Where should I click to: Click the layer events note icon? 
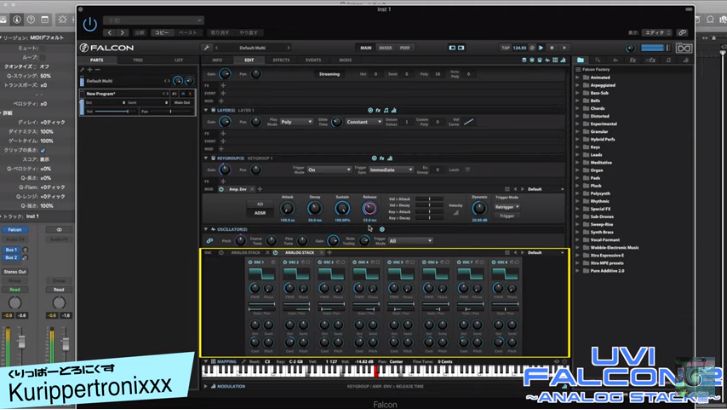pyautogui.click(x=386, y=110)
